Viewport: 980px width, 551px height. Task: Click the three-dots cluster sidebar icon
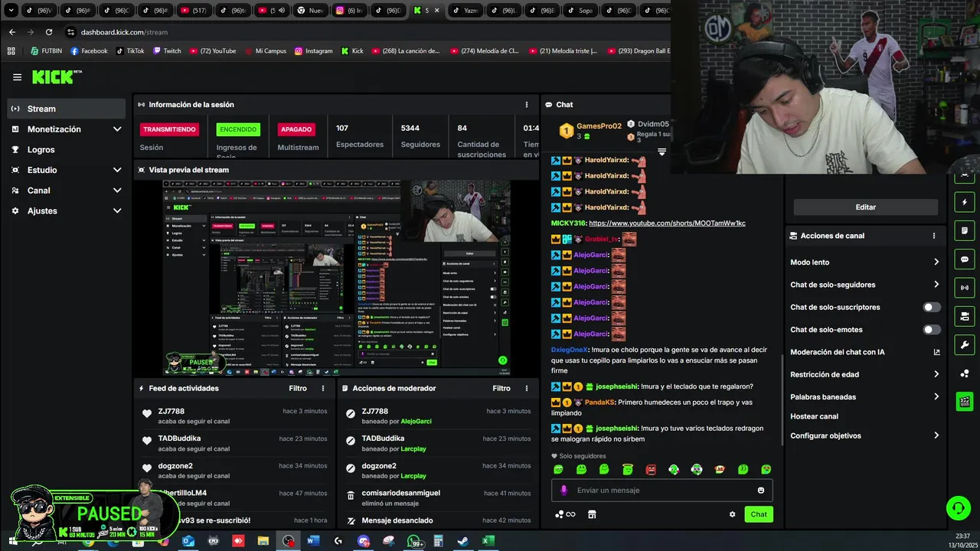click(x=965, y=373)
